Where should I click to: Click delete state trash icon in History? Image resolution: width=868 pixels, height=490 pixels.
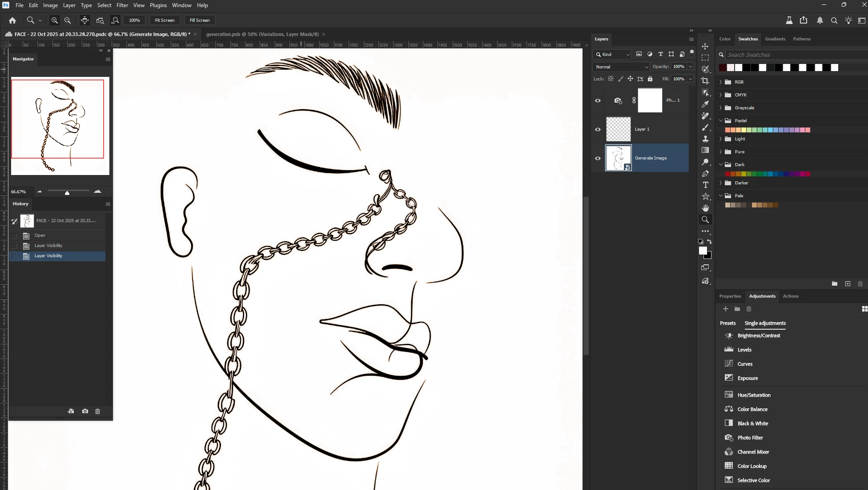pos(98,411)
